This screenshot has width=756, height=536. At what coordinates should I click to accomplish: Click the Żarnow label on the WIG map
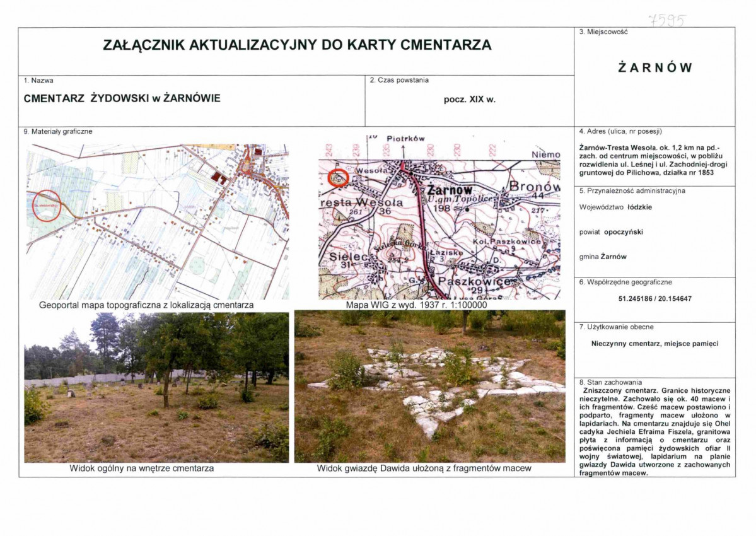click(x=450, y=190)
